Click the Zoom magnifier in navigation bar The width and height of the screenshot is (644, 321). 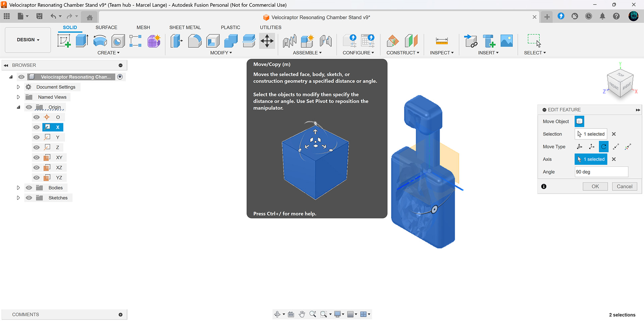[313, 314]
